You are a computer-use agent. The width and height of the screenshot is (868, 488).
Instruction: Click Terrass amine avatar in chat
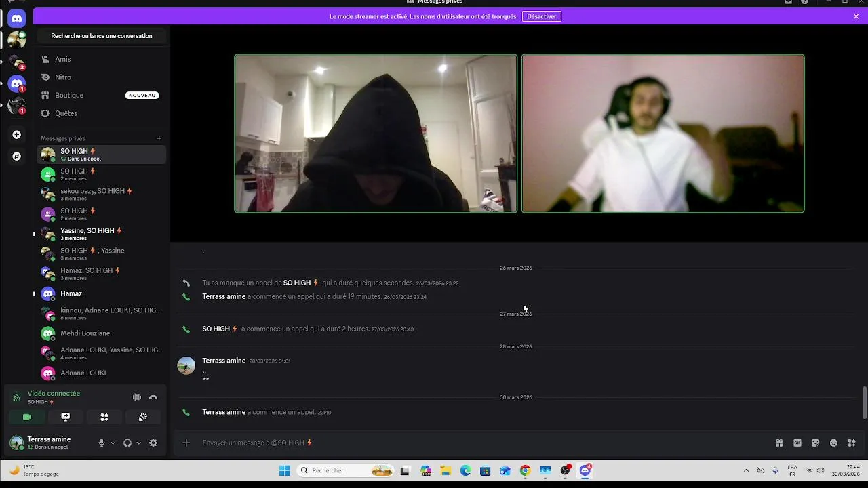(x=186, y=365)
